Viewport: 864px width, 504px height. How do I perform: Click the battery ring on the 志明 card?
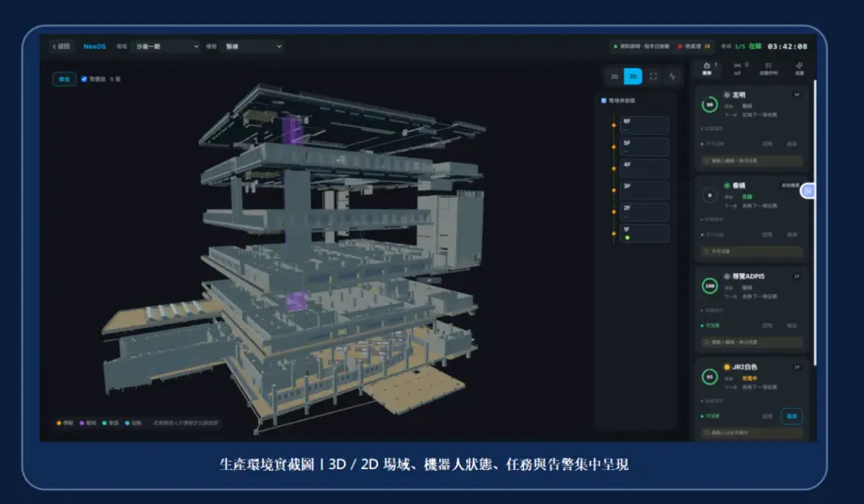coord(709,105)
